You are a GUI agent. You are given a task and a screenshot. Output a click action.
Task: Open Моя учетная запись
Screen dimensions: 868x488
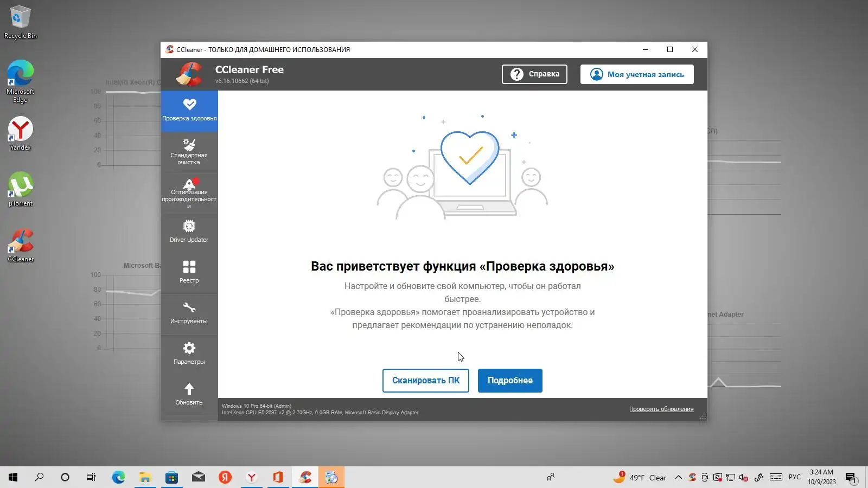pos(637,74)
